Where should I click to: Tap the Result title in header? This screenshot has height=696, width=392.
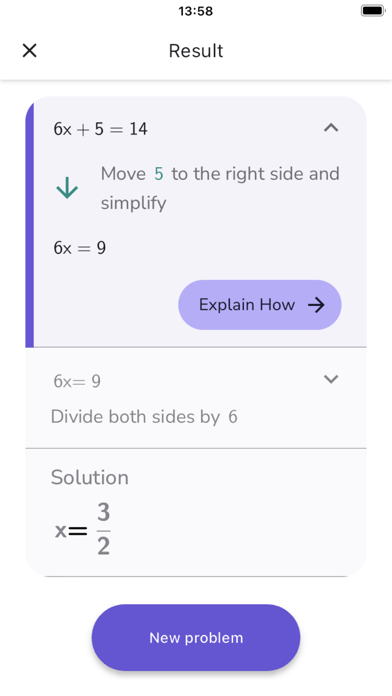pyautogui.click(x=196, y=51)
